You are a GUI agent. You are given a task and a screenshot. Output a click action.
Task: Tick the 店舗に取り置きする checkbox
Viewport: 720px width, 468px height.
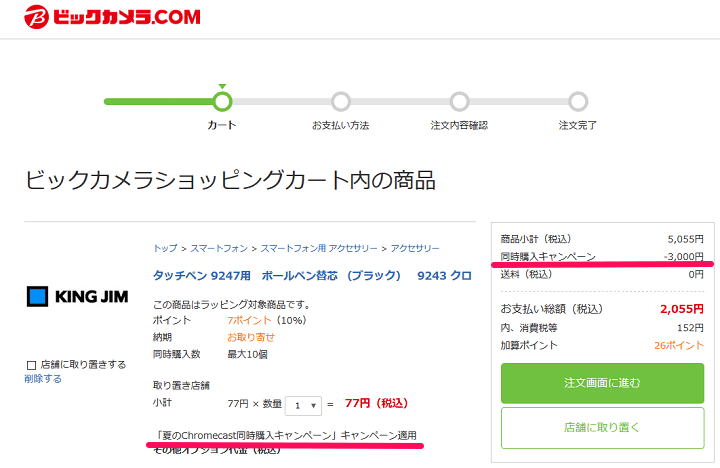pyautogui.click(x=31, y=365)
